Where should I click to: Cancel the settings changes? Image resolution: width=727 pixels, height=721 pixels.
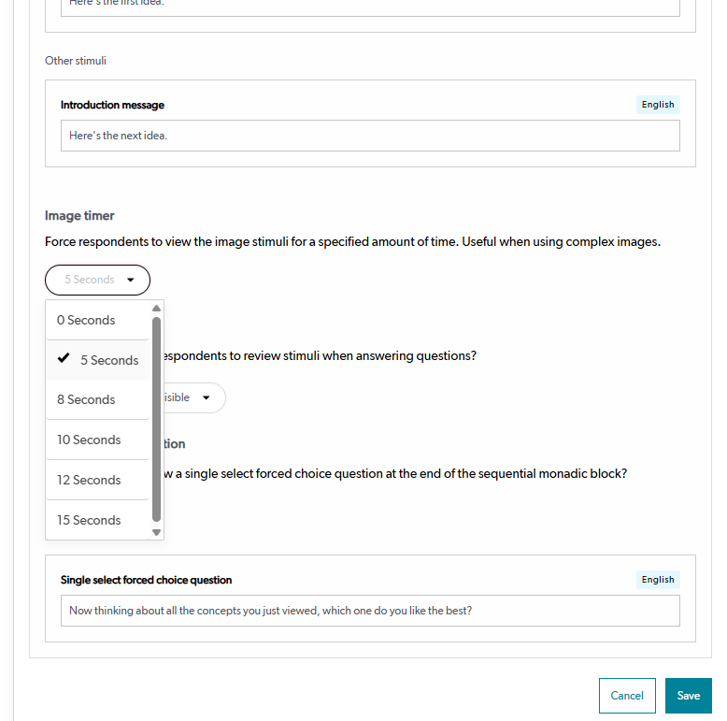(x=627, y=695)
